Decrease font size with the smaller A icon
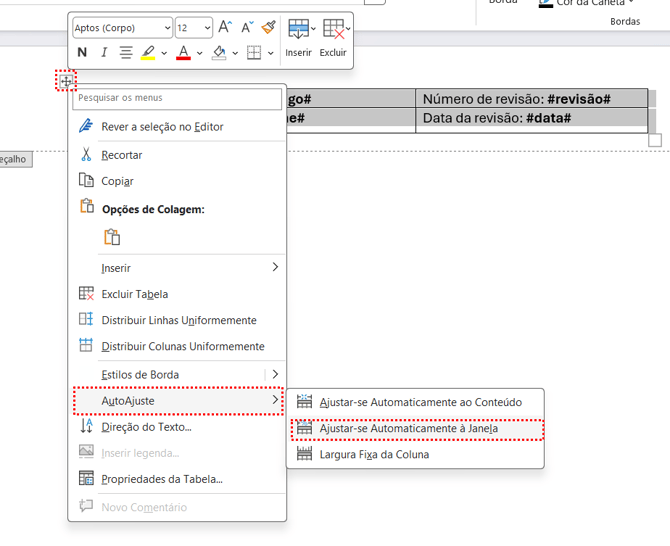The image size is (670, 546). click(246, 28)
